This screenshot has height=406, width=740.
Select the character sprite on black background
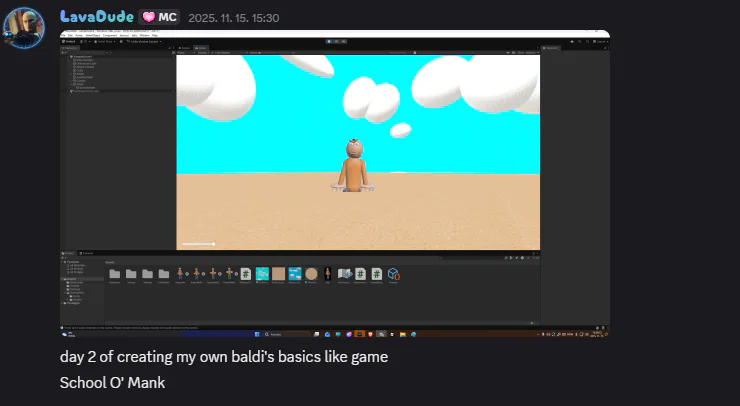[328, 274]
